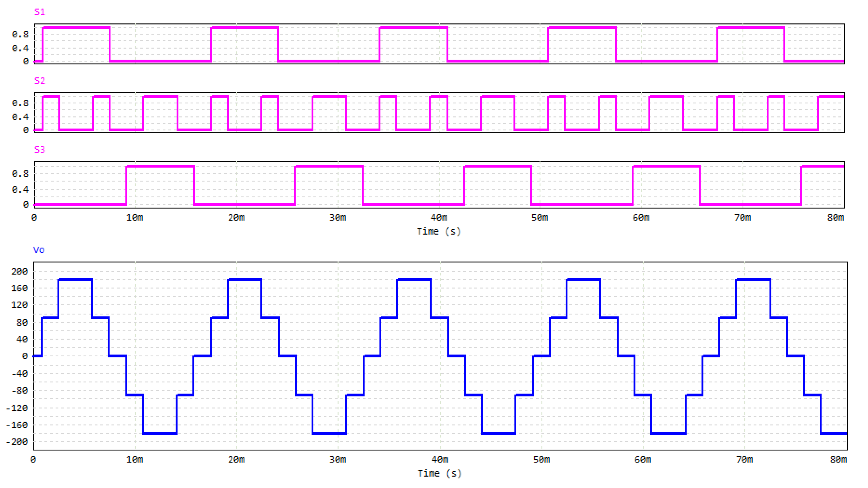Click the 200 label on Vo axis
868x488 pixels.
click(x=19, y=272)
